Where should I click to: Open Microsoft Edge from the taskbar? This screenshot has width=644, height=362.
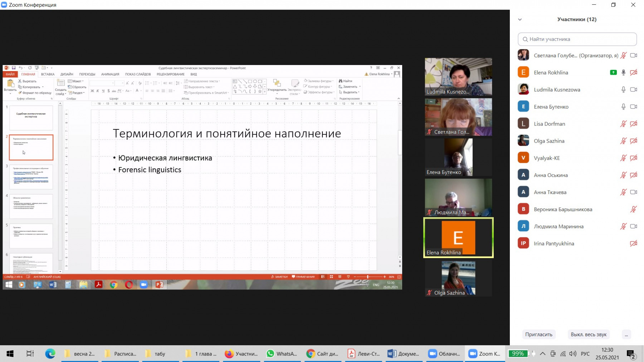point(50,354)
